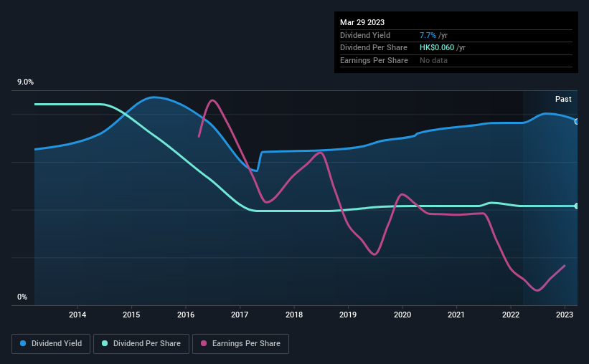This screenshot has width=589, height=364.
Task: Click the Dividend Yield endpoint marker
Action: 577,122
